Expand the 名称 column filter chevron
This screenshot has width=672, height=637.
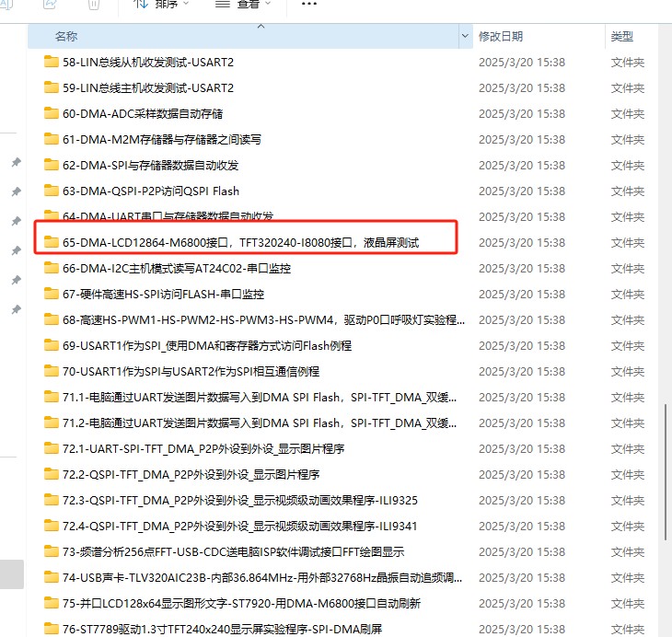pos(465,36)
